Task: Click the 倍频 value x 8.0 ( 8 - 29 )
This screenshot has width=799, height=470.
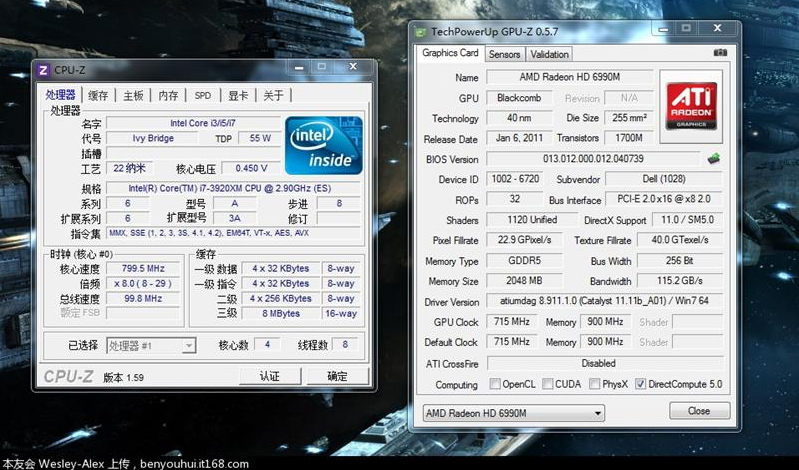Action: tap(143, 283)
